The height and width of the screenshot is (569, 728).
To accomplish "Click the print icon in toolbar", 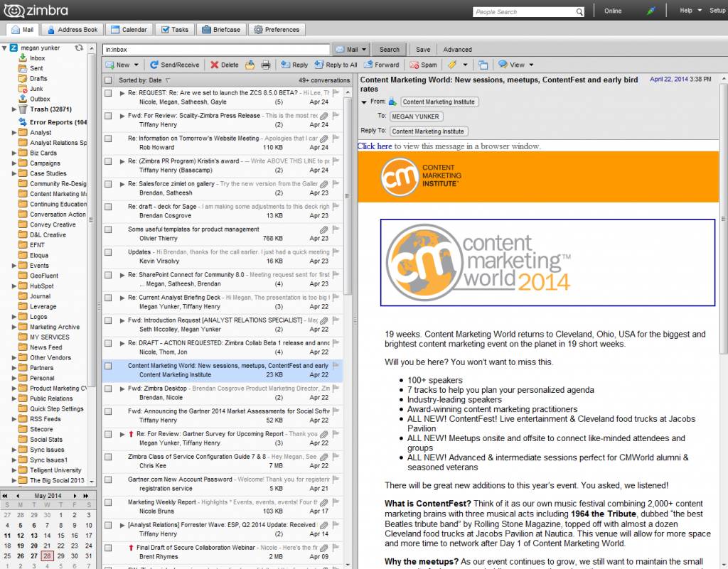I will pos(266,65).
